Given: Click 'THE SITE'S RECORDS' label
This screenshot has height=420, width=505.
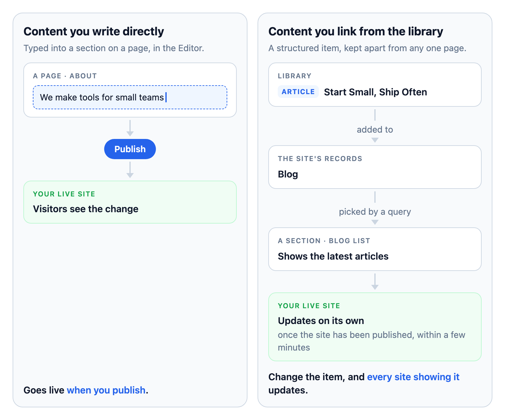Looking at the screenshot, I should (x=320, y=159).
